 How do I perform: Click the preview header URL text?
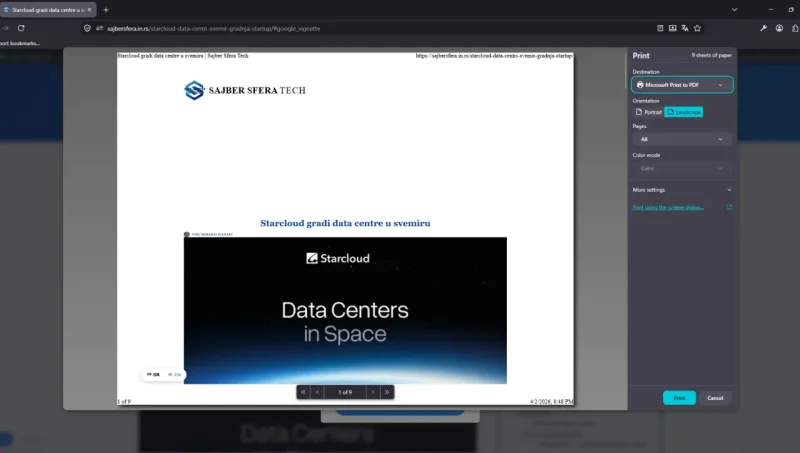tap(494, 56)
